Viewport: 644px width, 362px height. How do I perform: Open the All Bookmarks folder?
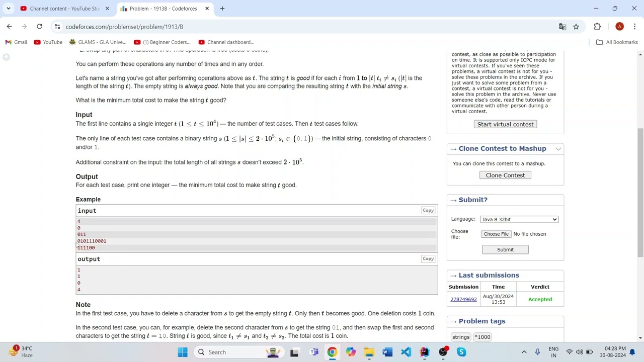tap(617, 42)
